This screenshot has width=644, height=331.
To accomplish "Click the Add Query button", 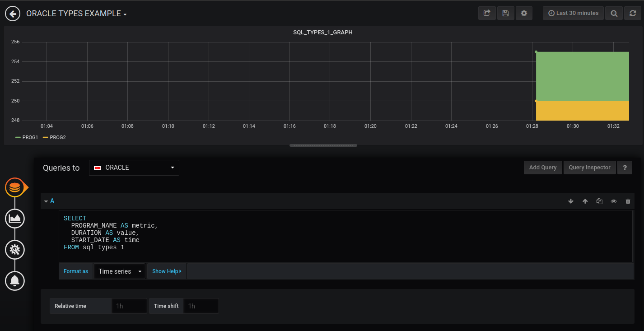I will (x=543, y=168).
